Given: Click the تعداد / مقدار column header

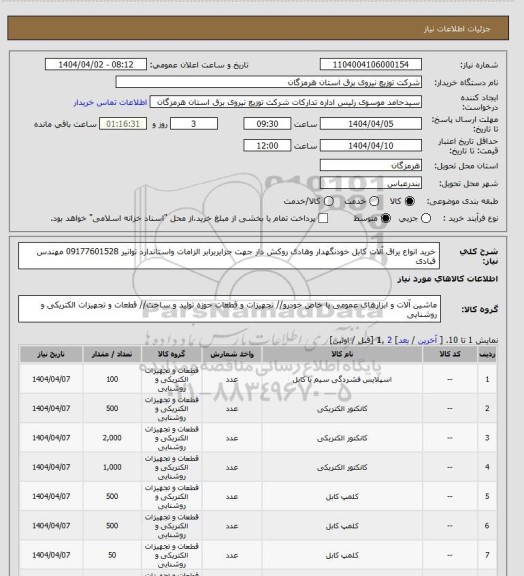Looking at the screenshot, I should click(x=112, y=354).
